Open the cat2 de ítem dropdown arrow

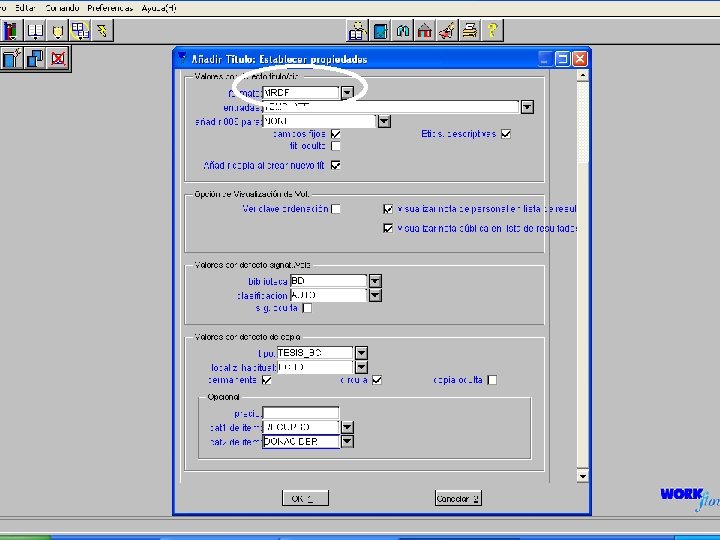click(347, 441)
